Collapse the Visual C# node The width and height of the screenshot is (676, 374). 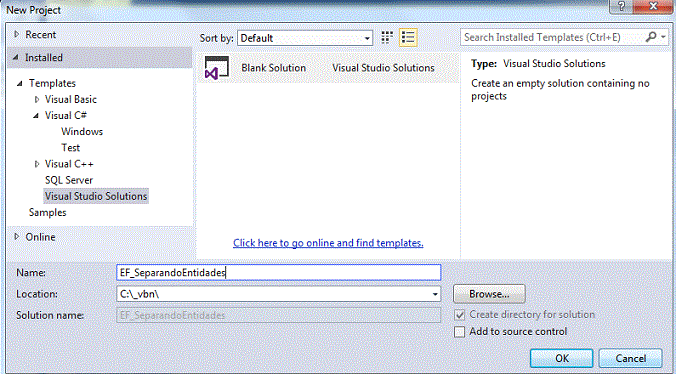[36, 116]
